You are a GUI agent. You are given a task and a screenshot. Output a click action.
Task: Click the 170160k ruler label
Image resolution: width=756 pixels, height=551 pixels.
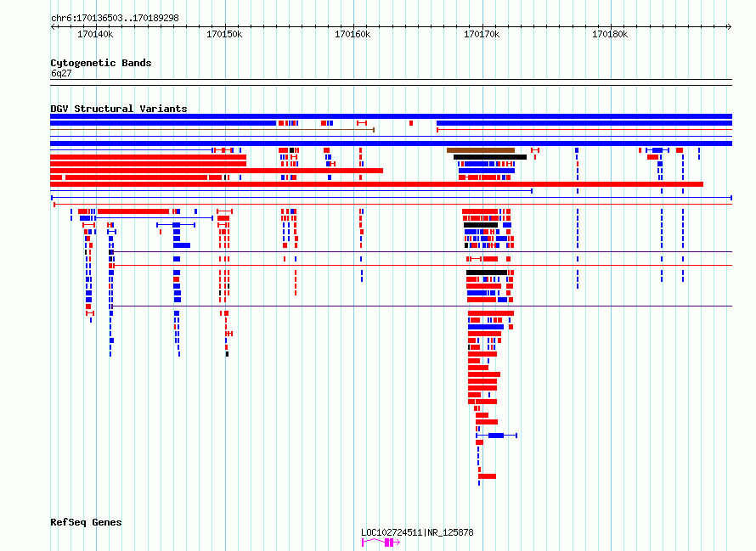[x=353, y=34]
